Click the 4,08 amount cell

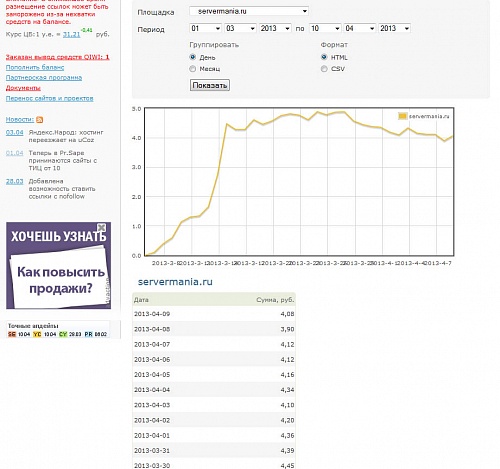coord(287,314)
